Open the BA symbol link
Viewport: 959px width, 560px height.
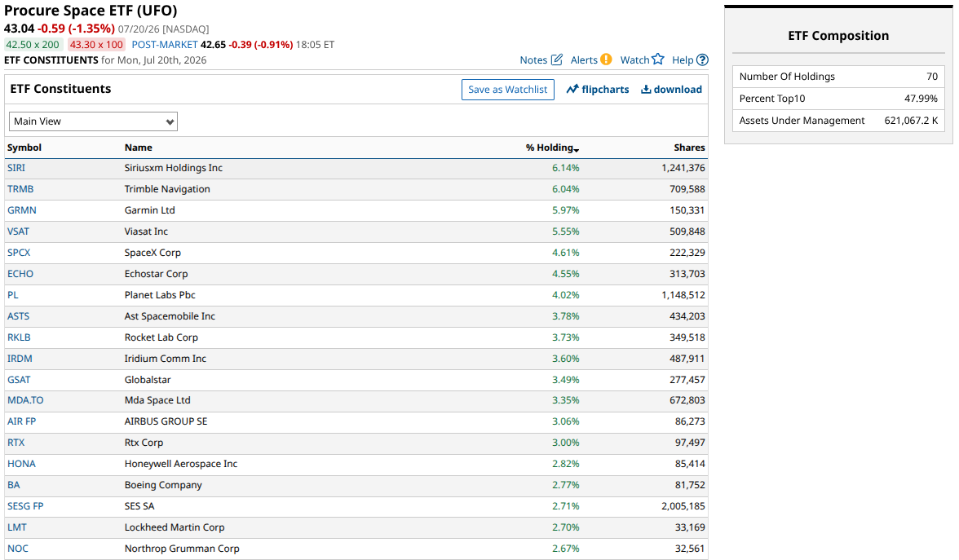pos(13,485)
